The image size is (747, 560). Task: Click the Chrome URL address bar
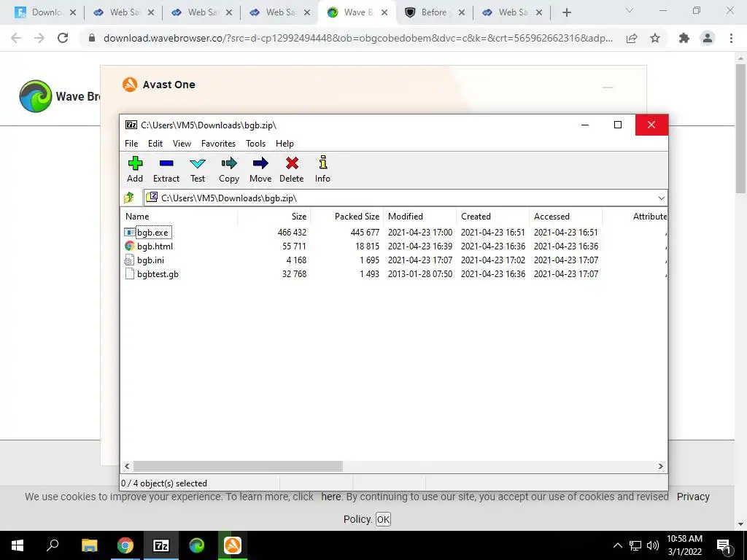pyautogui.click(x=357, y=38)
